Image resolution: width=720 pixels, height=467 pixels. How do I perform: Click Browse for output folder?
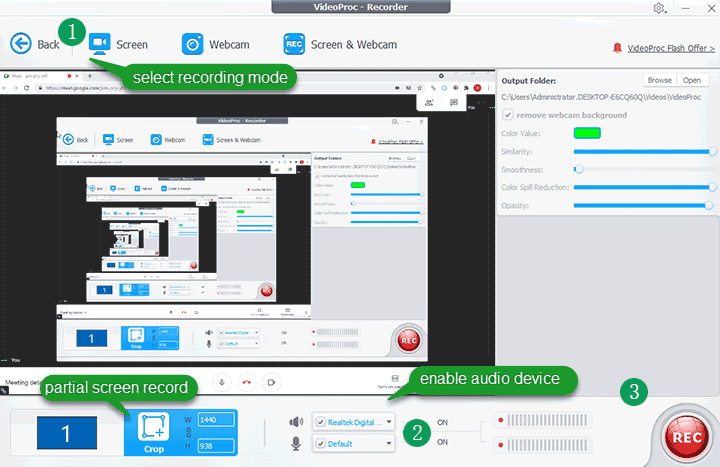point(659,80)
